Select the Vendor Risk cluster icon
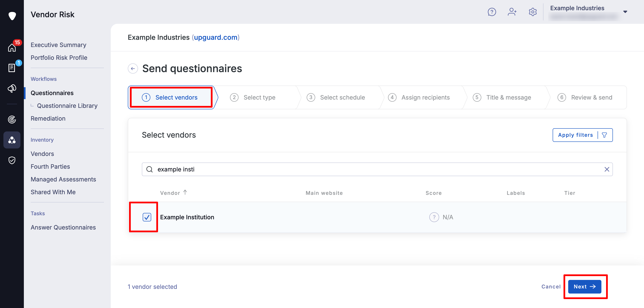Screen dimensions: 644x308 (12, 140)
